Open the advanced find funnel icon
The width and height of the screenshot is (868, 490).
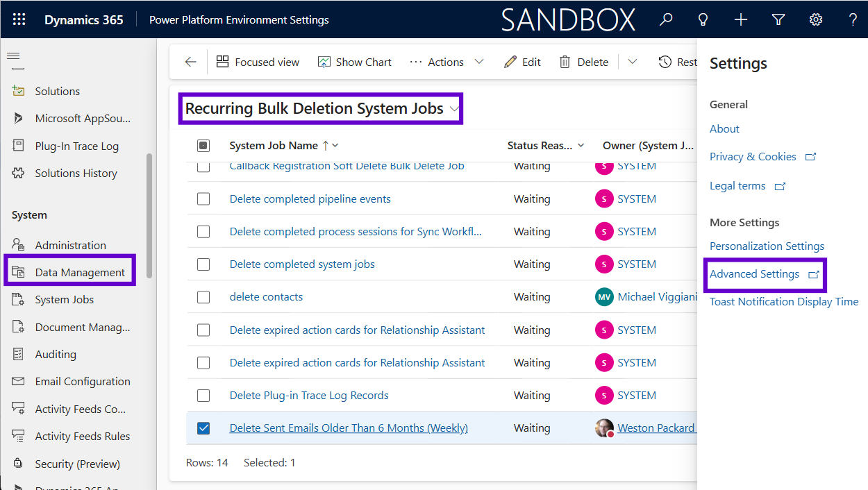[778, 19]
